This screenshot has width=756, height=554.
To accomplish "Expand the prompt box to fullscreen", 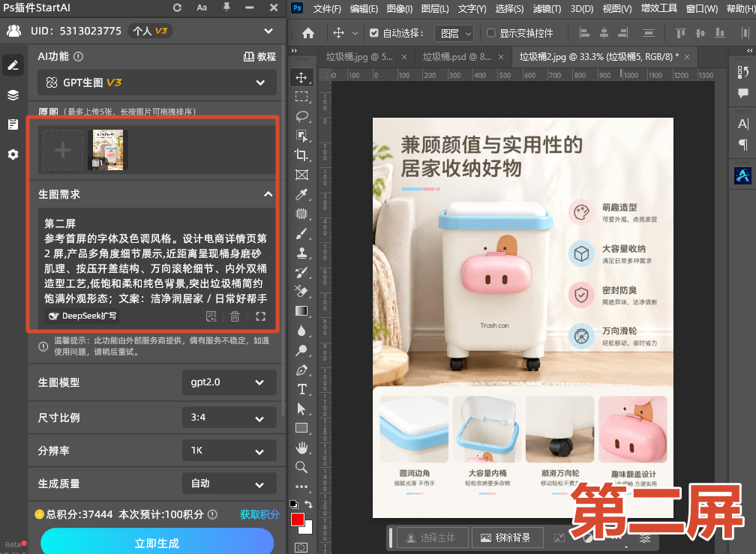I will point(261,316).
